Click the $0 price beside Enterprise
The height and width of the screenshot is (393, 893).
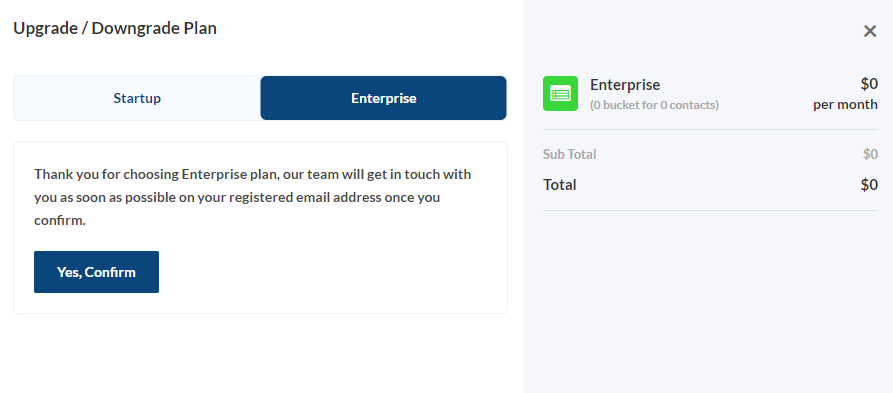point(869,84)
